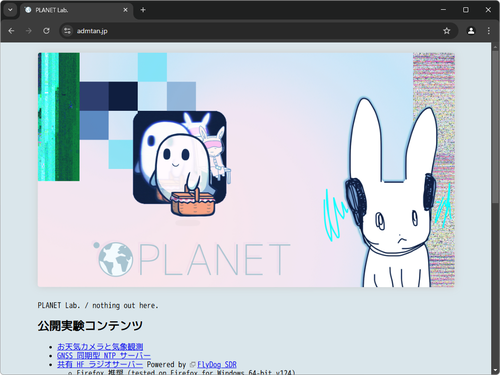Click the PLANET banner image
Image resolution: width=500 pixels, height=375 pixels.
pos(246,170)
